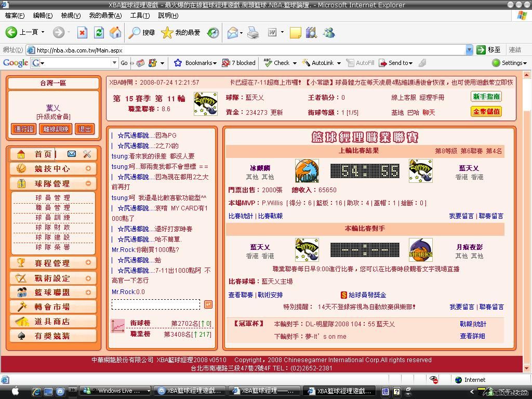532x399 pixels.
Task: Click the chat message input field
Action: point(156,304)
